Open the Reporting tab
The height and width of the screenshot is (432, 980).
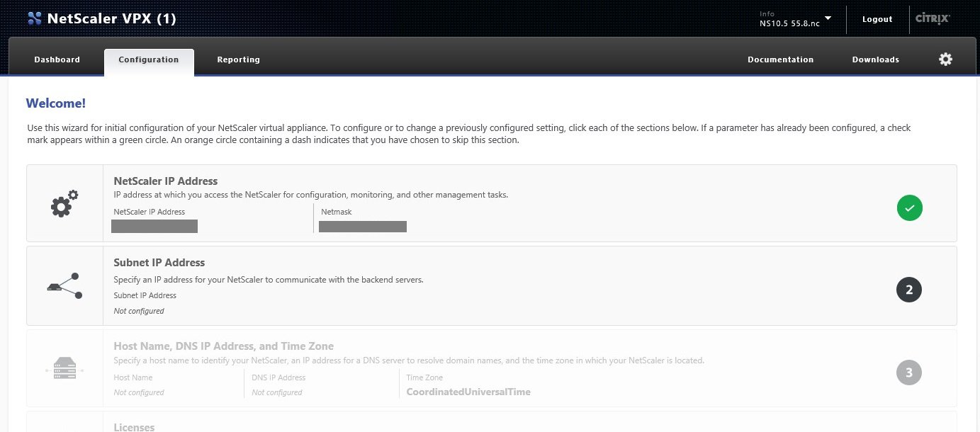pyautogui.click(x=238, y=59)
